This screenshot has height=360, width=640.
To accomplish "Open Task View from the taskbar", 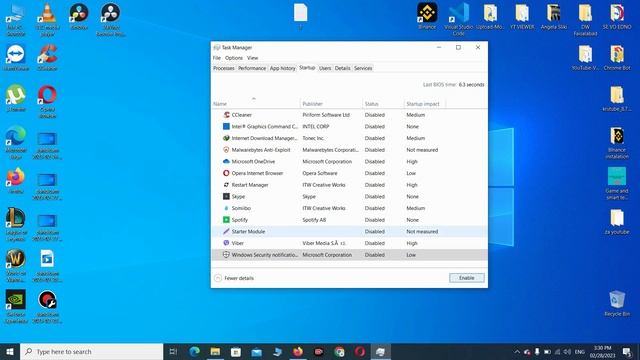I will point(173,351).
